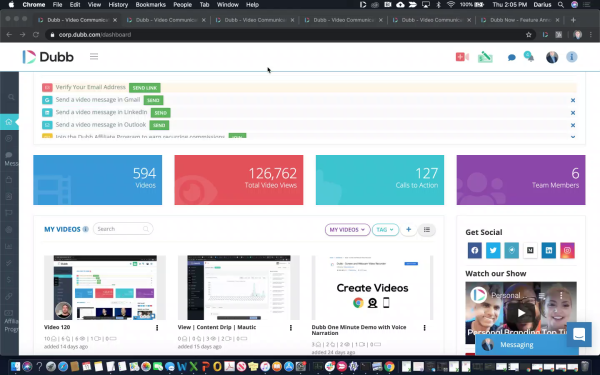Open the green screen annotate icon
This screenshot has height=375, width=600.
point(485,57)
